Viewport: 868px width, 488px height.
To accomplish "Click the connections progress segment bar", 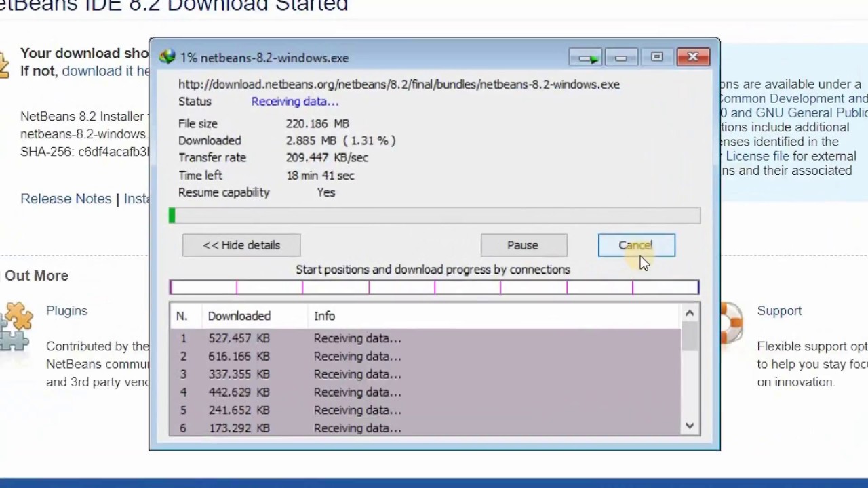I will [434, 287].
